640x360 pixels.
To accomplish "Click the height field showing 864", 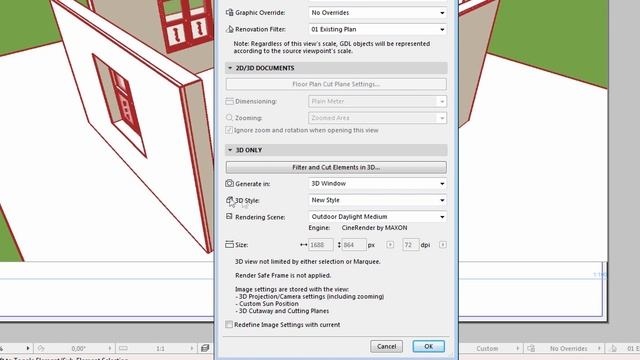I will coord(354,245).
